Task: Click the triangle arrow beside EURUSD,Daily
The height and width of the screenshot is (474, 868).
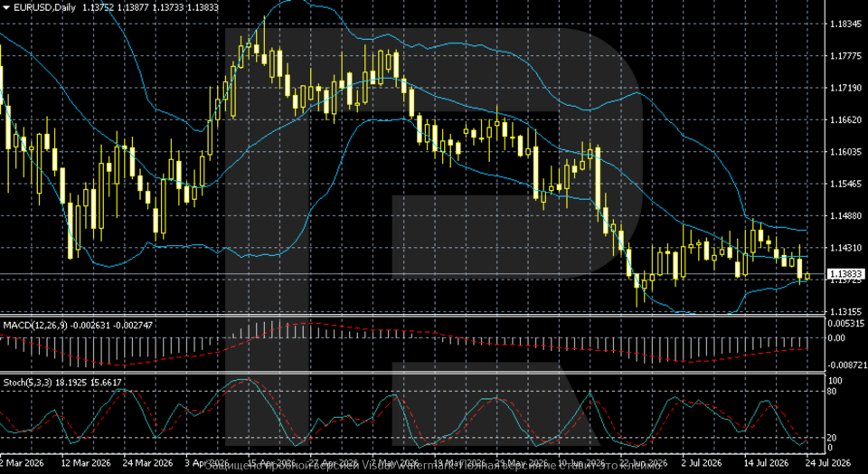Action: (x=6, y=7)
